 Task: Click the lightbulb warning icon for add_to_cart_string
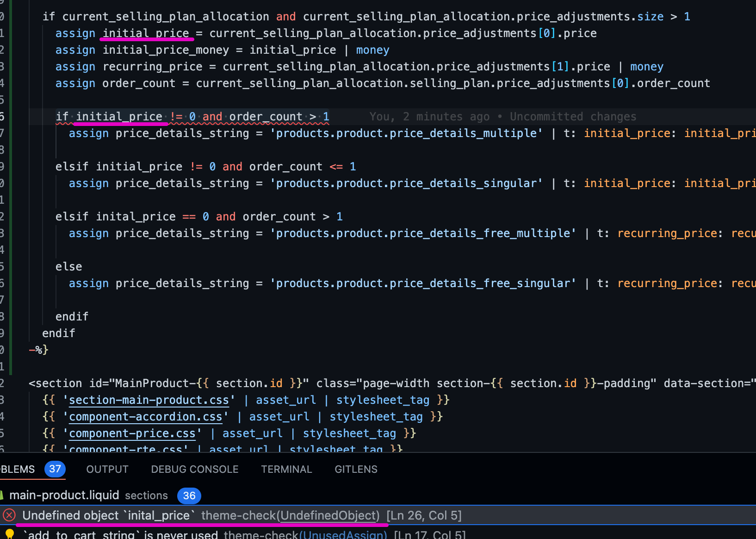point(9,534)
